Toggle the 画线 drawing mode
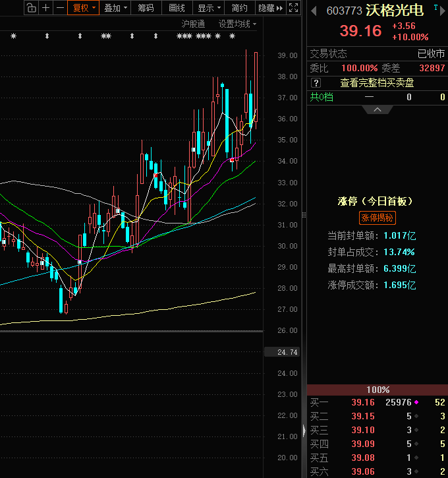The image size is (448, 478). pos(177,8)
